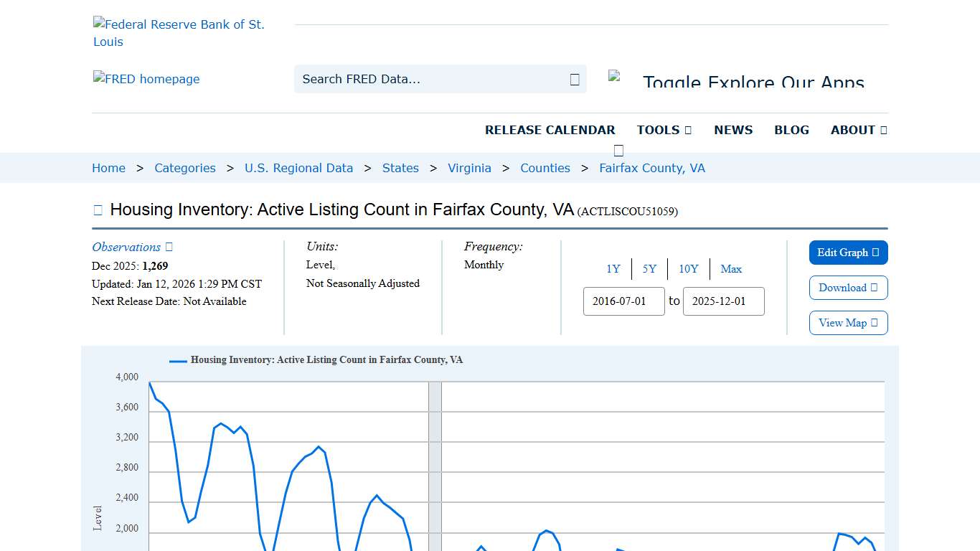Image resolution: width=980 pixels, height=551 pixels.
Task: Open the BLOG menu item
Action: tap(791, 130)
